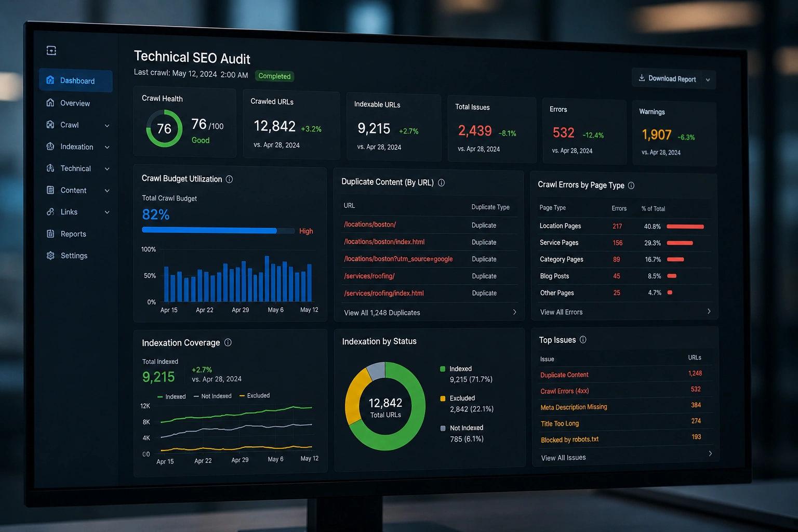The image size is (798, 532).
Task: Expand the Crawl menu chevron
Action: point(107,125)
